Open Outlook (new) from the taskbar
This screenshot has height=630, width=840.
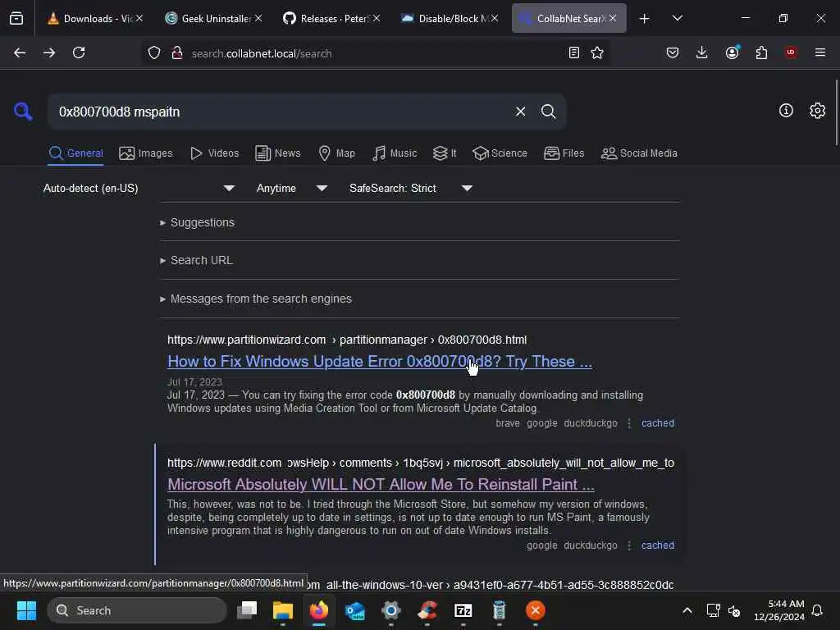point(354,610)
